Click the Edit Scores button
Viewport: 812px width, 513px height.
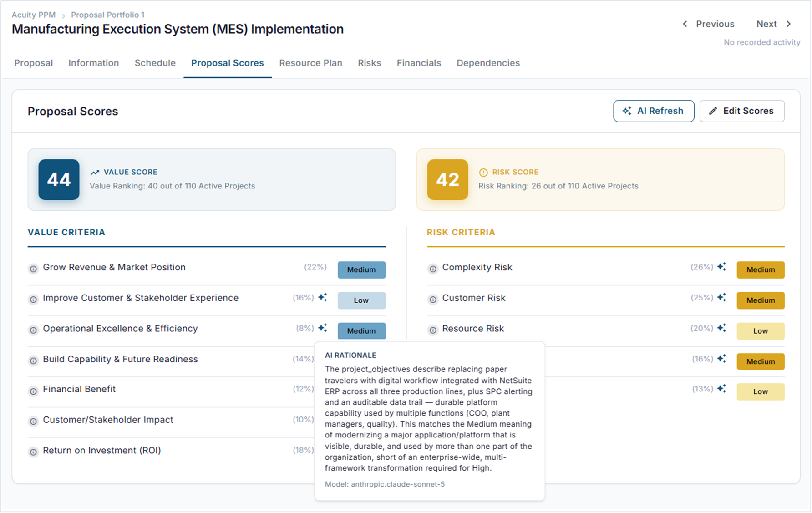tap(742, 111)
